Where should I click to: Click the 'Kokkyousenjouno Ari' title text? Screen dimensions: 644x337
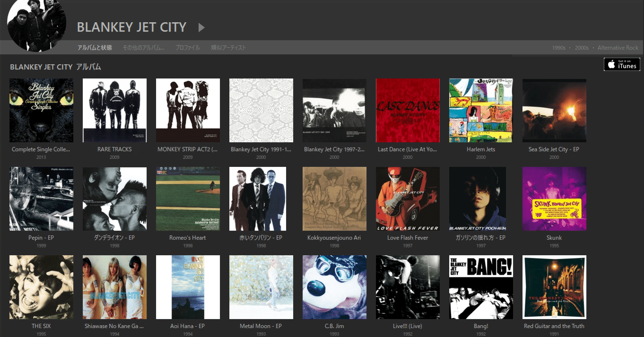[x=334, y=238]
